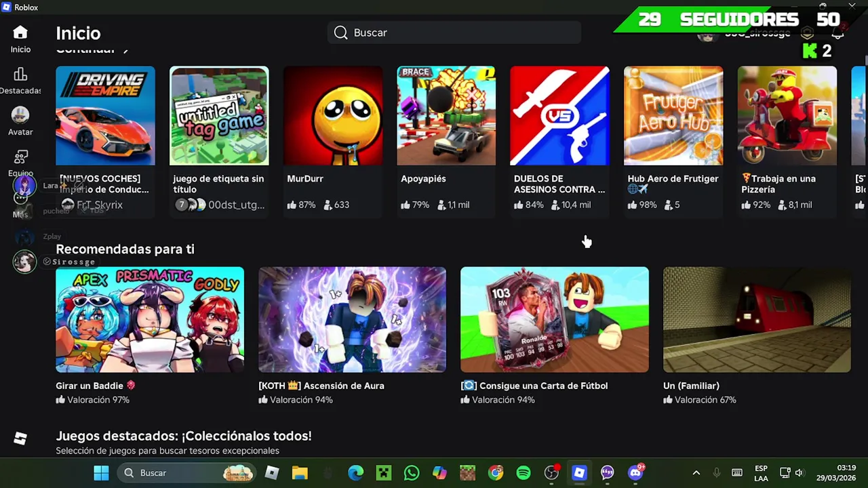Viewport: 868px width, 488px height.
Task: Click the Windows taskbar Buscar search box
Action: click(187, 473)
